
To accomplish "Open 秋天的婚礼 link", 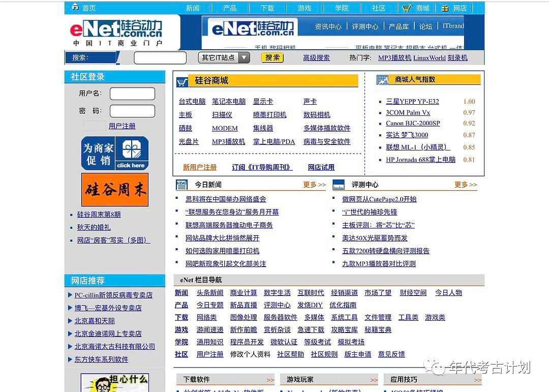I will 94,227.
